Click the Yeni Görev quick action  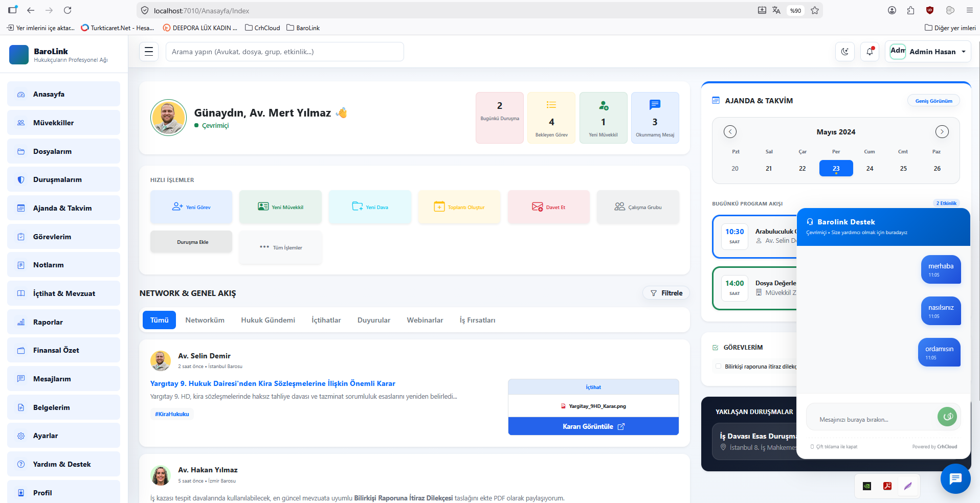(191, 207)
